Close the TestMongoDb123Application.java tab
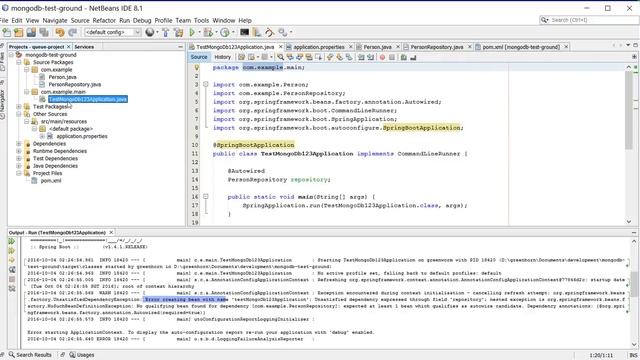Image resolution: width=640 pixels, height=360 pixels. [x=280, y=47]
